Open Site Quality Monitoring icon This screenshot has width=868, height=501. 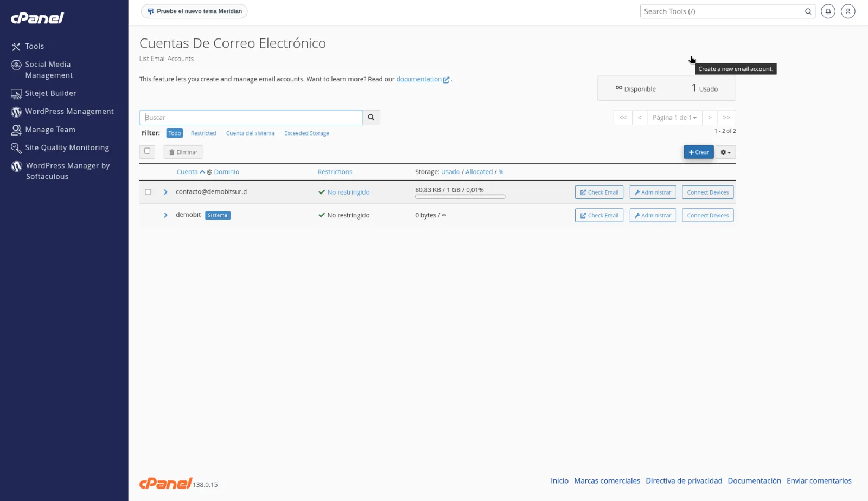click(16, 148)
